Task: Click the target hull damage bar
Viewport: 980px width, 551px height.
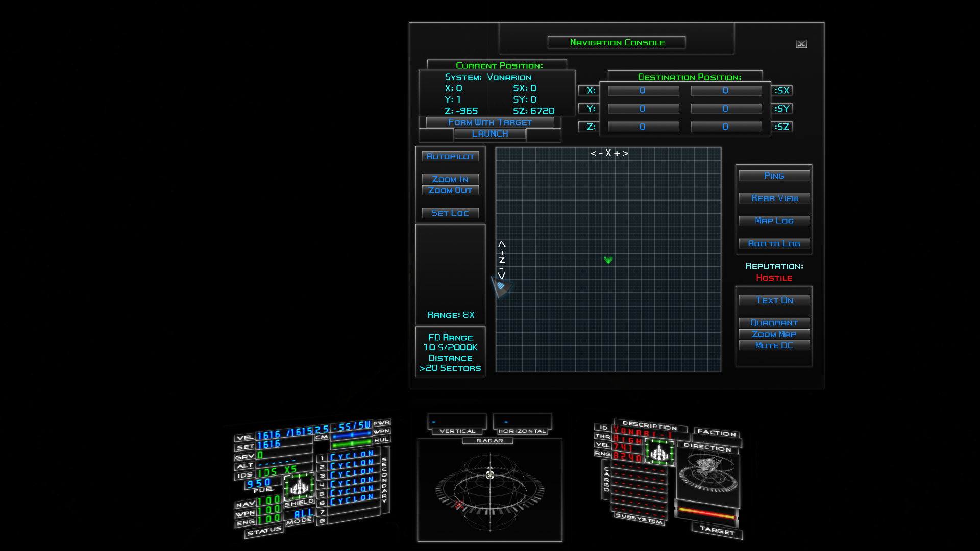Action: coord(707,512)
